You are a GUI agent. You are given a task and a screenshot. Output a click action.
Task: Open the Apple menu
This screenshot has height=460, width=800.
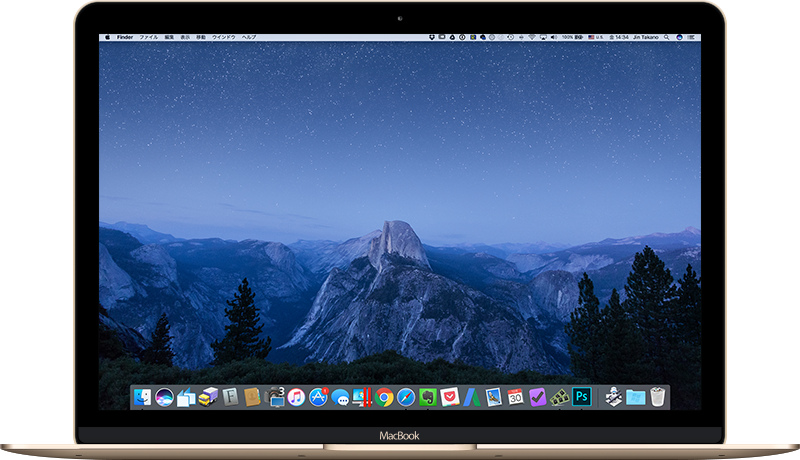108,37
